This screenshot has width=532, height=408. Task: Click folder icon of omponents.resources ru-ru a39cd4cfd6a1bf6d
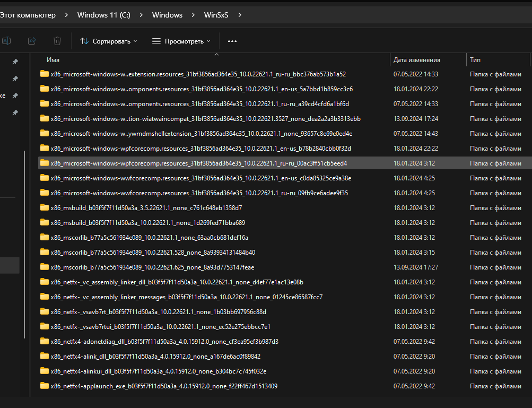pos(45,103)
